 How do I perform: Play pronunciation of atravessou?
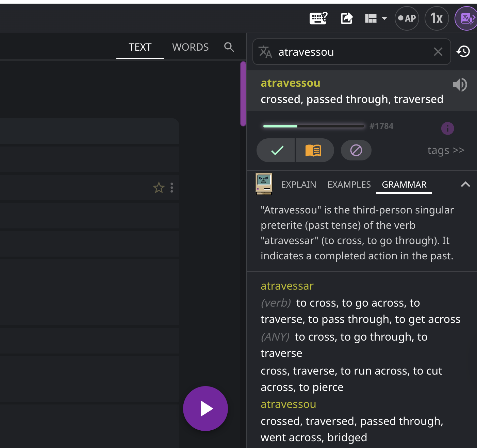(460, 85)
